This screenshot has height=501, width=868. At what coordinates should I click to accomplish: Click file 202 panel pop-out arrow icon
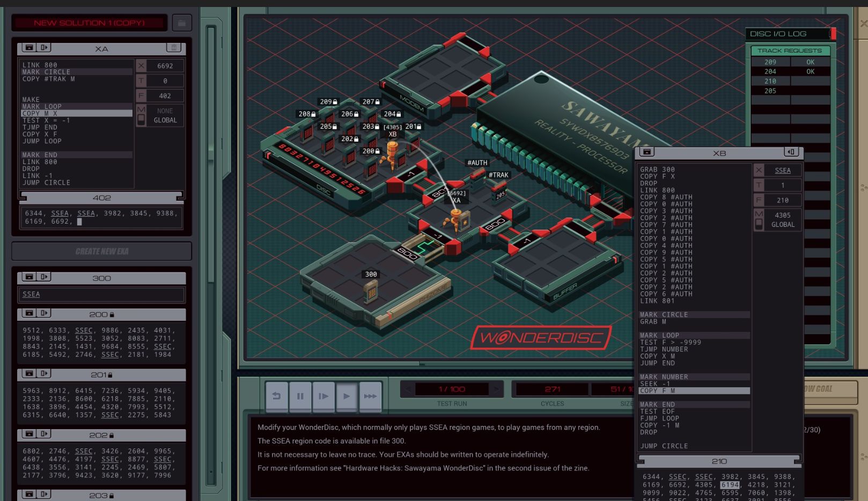pyautogui.click(x=45, y=434)
